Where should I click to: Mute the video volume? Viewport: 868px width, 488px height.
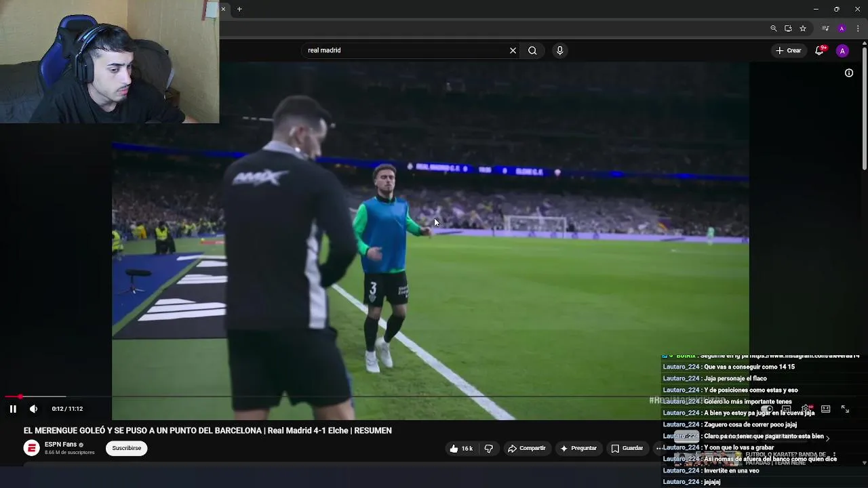[33, 409]
